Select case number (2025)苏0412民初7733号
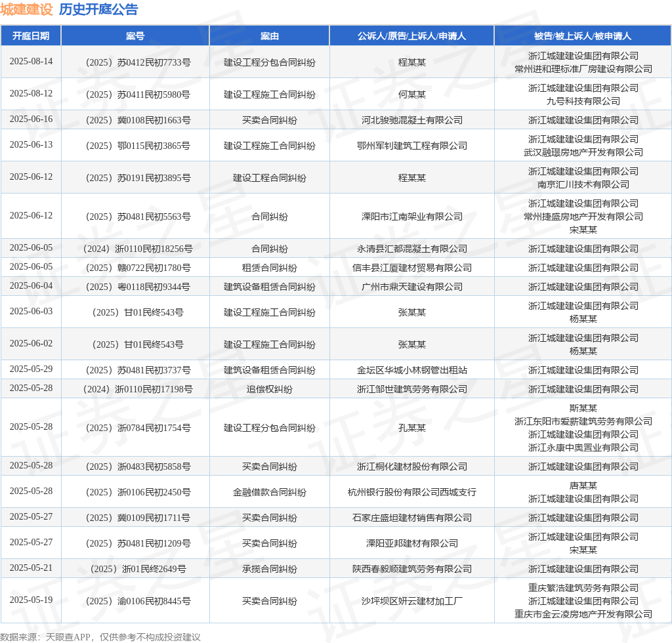 pos(138,62)
